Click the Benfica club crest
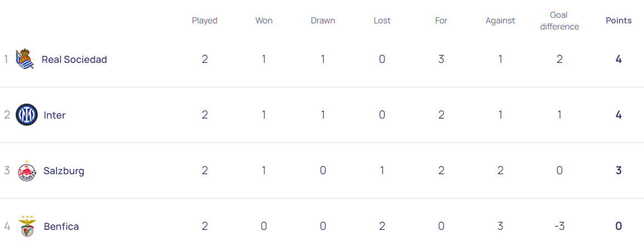Screen dimensions: 644x251 pyautogui.click(x=27, y=226)
